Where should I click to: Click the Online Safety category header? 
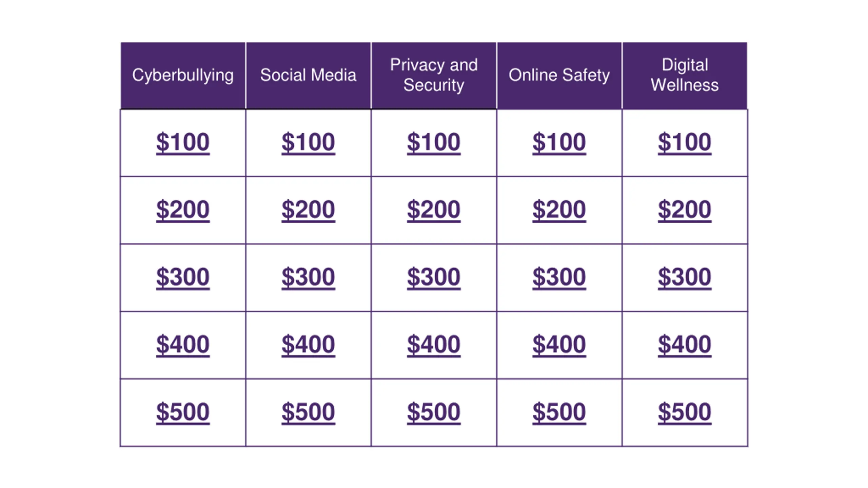click(x=559, y=75)
